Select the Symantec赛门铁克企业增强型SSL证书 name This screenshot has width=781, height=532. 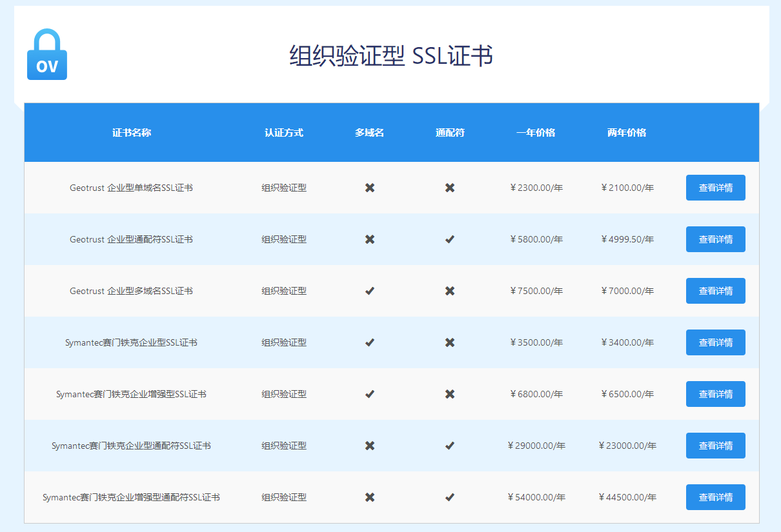(x=131, y=394)
